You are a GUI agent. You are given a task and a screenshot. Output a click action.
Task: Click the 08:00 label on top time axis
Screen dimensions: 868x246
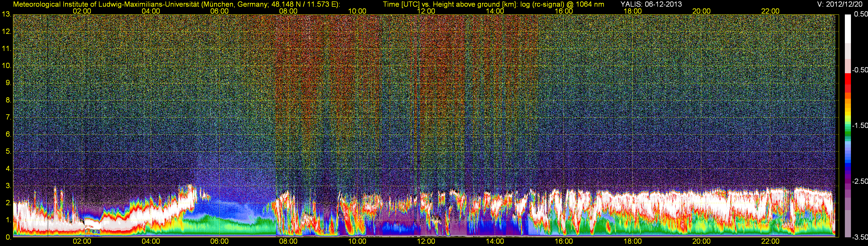(x=288, y=11)
